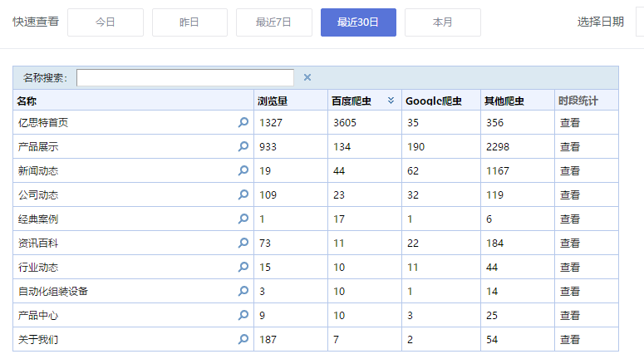Click magnifier icon beside 公司动态

point(243,194)
